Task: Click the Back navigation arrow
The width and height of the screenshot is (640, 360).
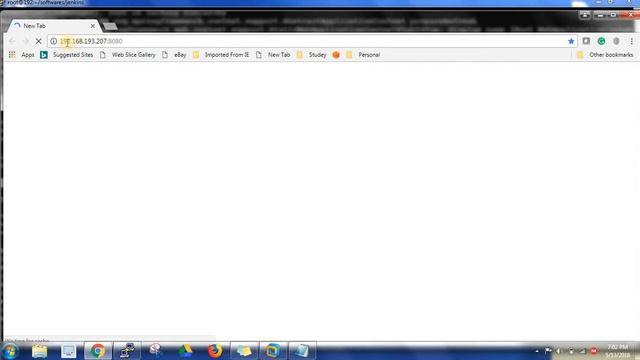Action: (12, 41)
